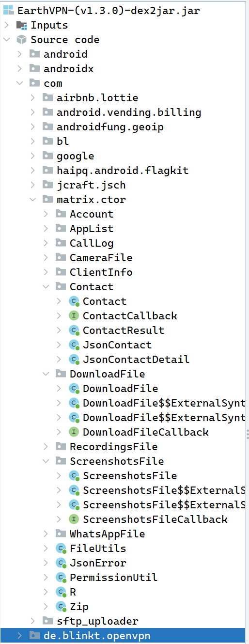Screen dimensions: 249x644
Task: Click the Source code cube icon
Action: tap(22, 40)
